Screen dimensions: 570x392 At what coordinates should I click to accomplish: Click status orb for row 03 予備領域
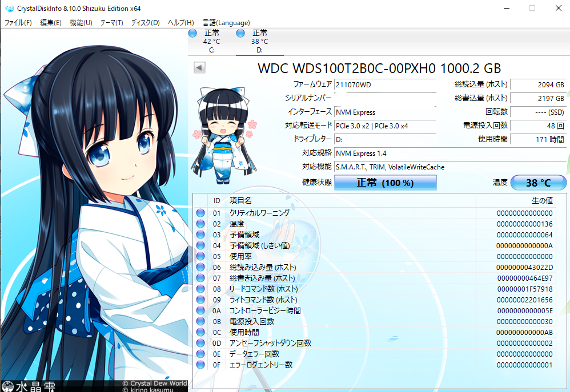pos(200,235)
